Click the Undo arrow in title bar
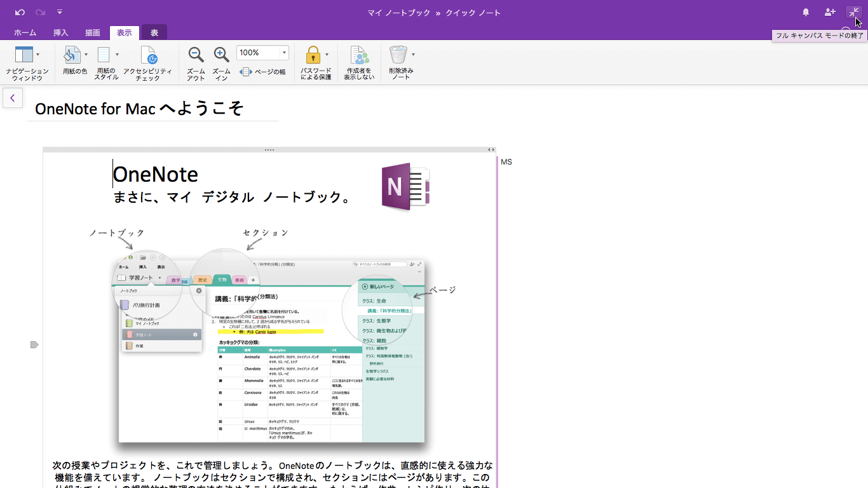Image resolution: width=868 pixels, height=488 pixels. point(20,12)
